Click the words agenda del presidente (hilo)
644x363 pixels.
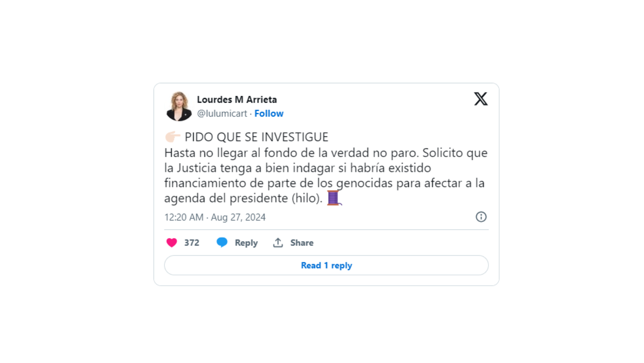(244, 198)
